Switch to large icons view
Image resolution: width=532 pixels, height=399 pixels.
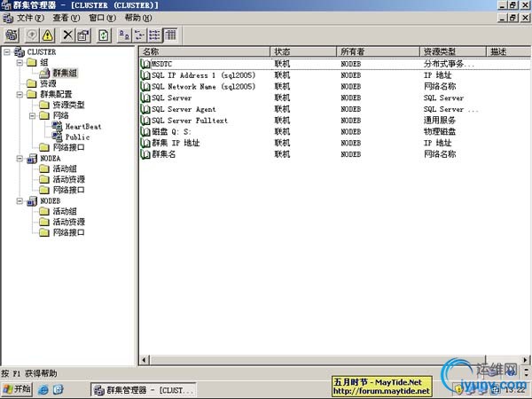124,35
